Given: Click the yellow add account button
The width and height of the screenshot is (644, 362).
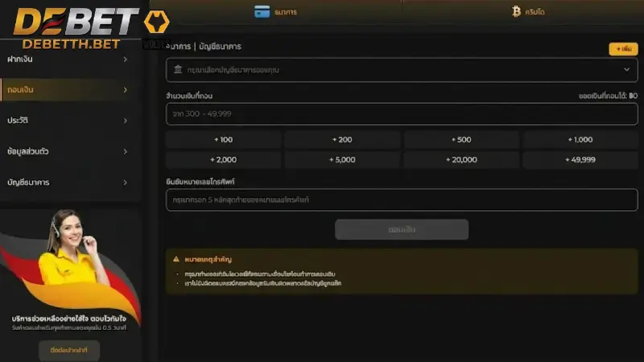Looking at the screenshot, I should pos(623,49).
